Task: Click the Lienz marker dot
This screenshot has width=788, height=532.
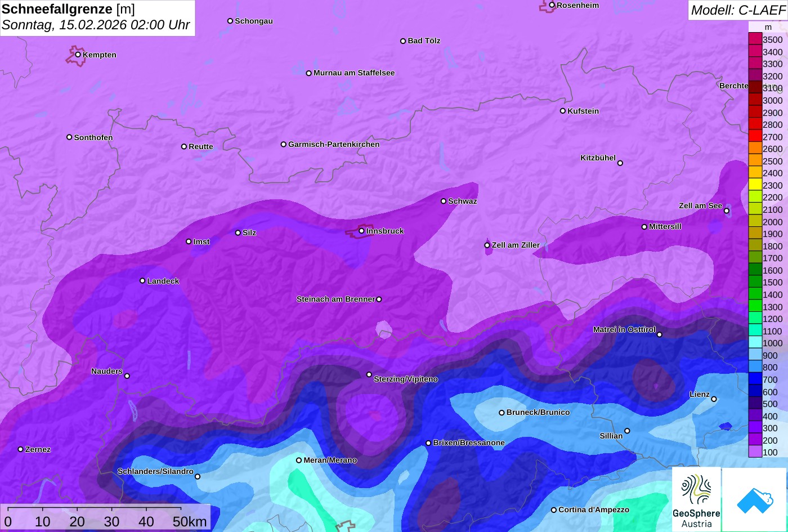Action: point(714,399)
